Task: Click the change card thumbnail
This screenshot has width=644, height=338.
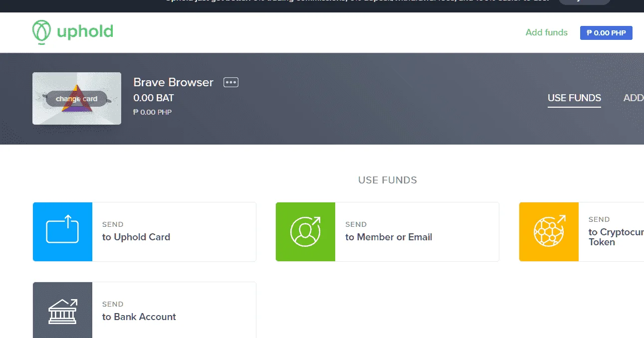Action: 77,99
